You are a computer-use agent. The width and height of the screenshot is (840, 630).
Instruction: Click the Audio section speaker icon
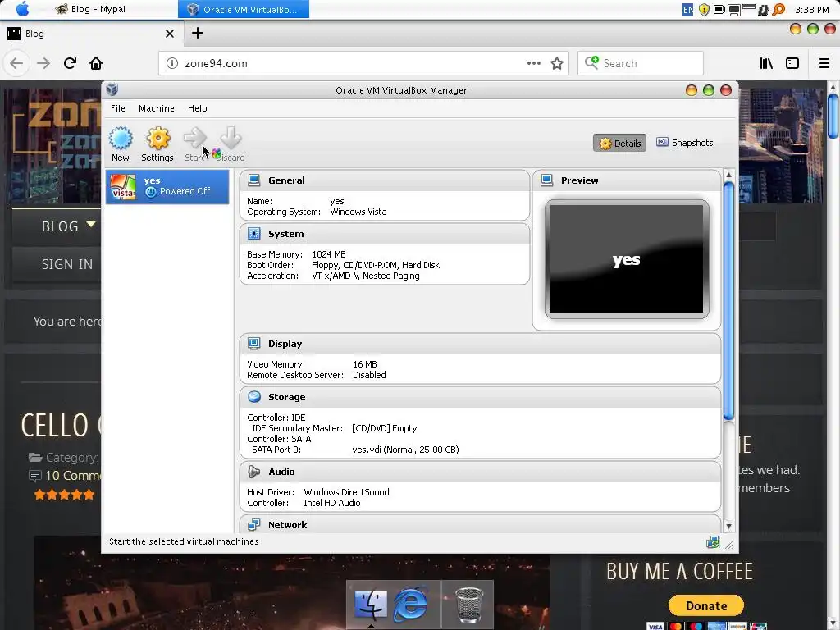254,472
